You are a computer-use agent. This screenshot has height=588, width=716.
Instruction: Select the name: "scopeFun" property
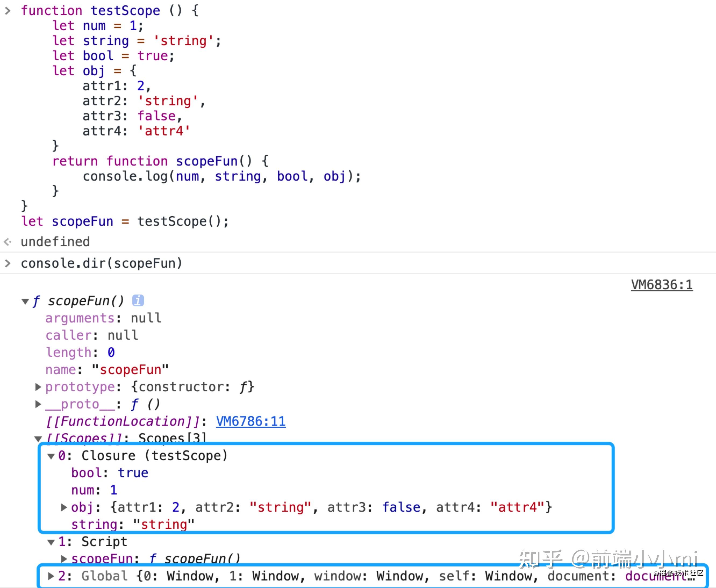pyautogui.click(x=107, y=370)
